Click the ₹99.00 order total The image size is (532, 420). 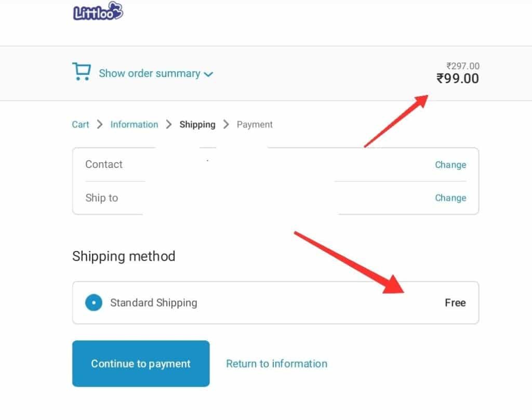tap(458, 78)
